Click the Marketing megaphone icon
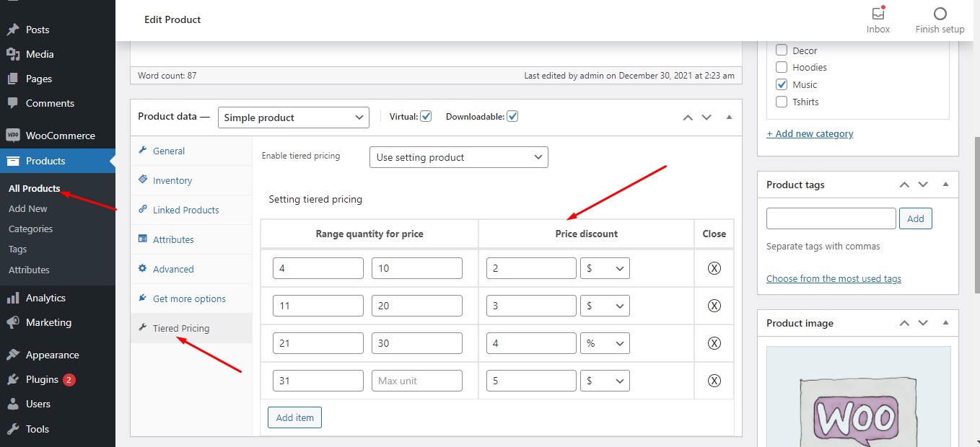The width and height of the screenshot is (980, 447). 12,322
